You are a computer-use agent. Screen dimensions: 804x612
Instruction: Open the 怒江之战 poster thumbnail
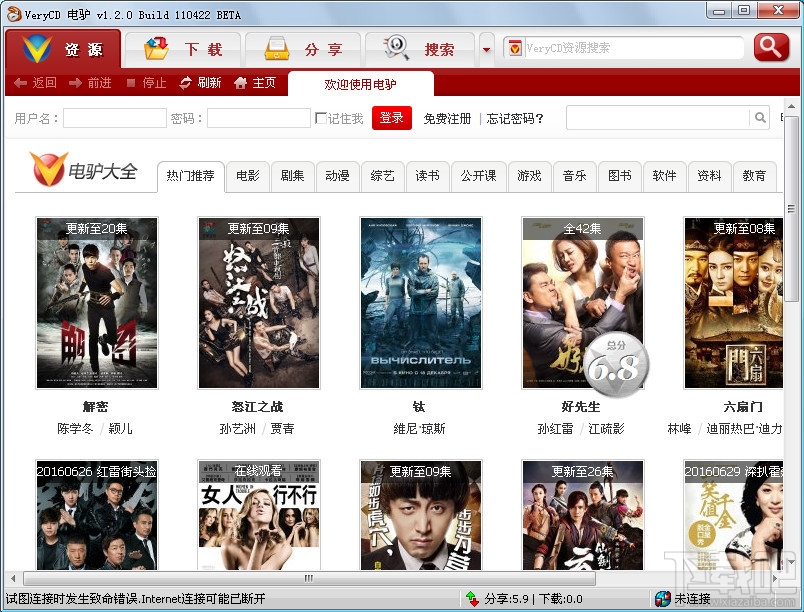tap(259, 303)
